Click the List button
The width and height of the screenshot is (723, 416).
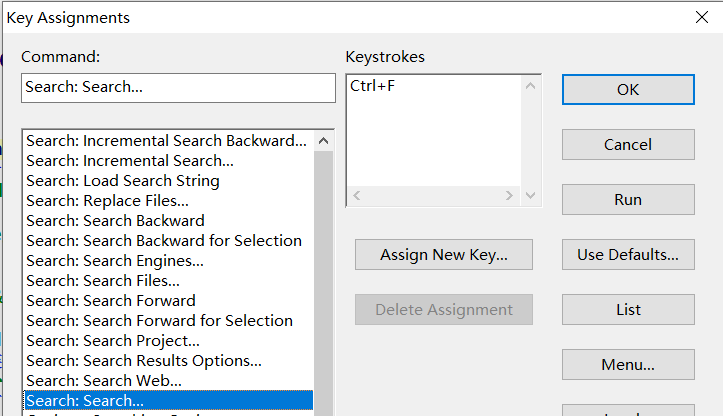pos(628,309)
